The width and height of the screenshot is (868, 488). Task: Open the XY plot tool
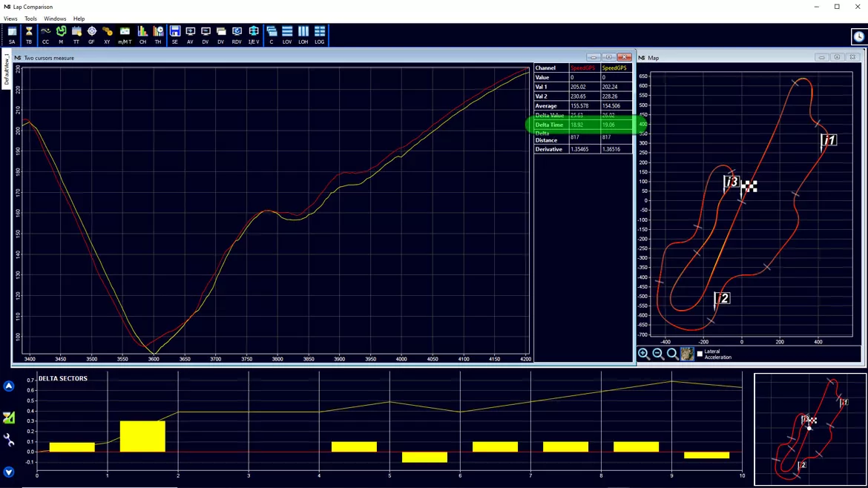click(x=108, y=35)
